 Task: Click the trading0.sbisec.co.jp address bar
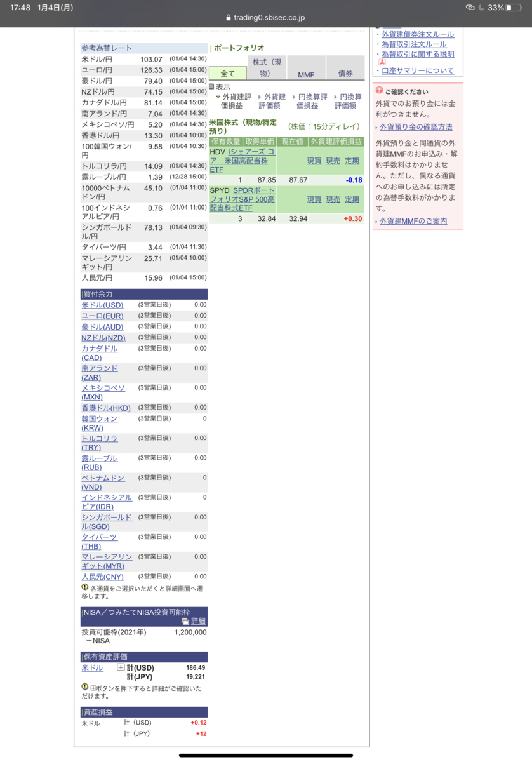click(266, 18)
